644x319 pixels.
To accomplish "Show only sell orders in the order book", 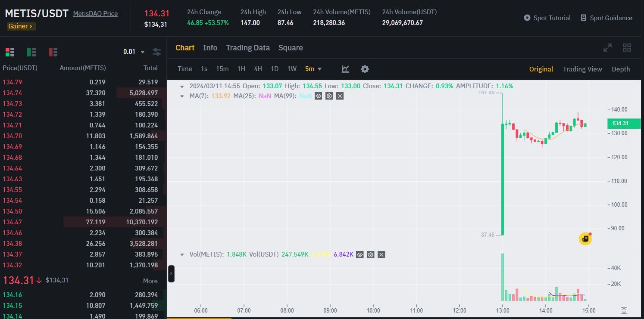I will (x=53, y=52).
